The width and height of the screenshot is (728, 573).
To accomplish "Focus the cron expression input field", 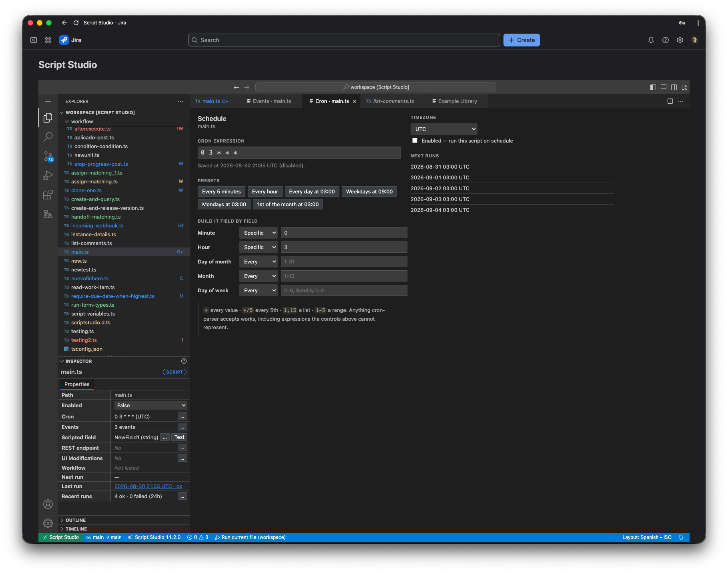I will click(x=299, y=153).
